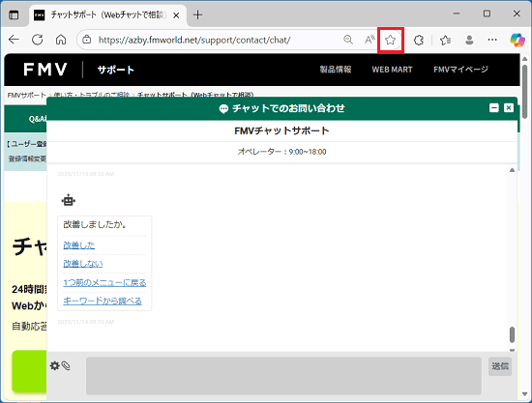Open the Favorites list icon
The height and width of the screenshot is (403, 532).
(445, 40)
